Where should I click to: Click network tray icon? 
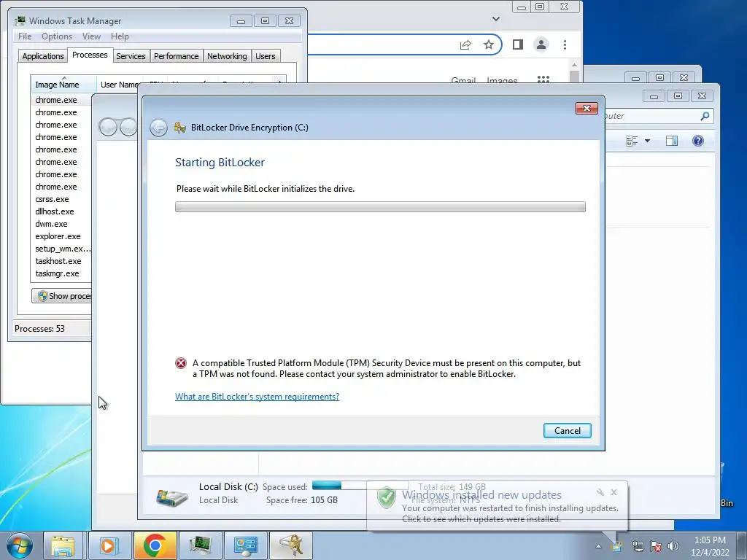(638, 546)
